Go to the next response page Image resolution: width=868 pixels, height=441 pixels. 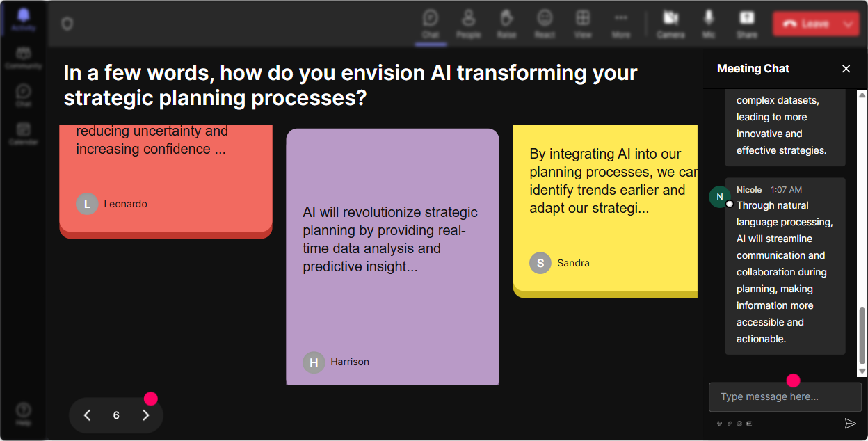tap(145, 415)
